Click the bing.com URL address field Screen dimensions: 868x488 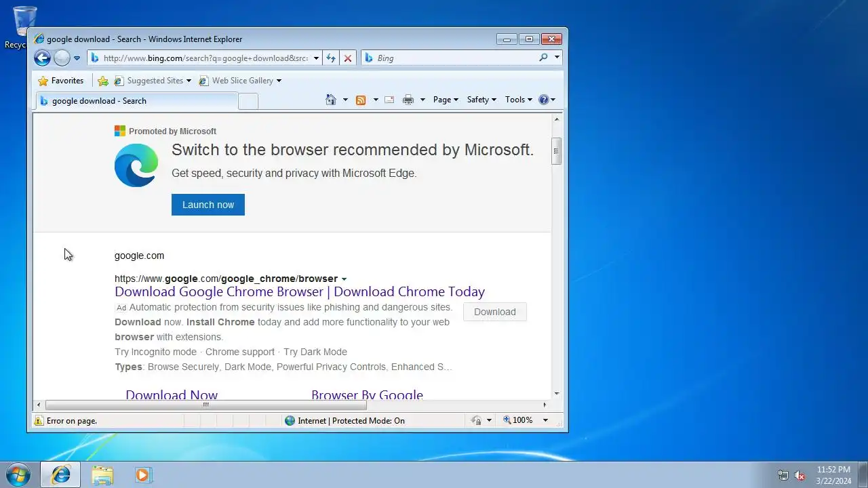click(x=205, y=58)
